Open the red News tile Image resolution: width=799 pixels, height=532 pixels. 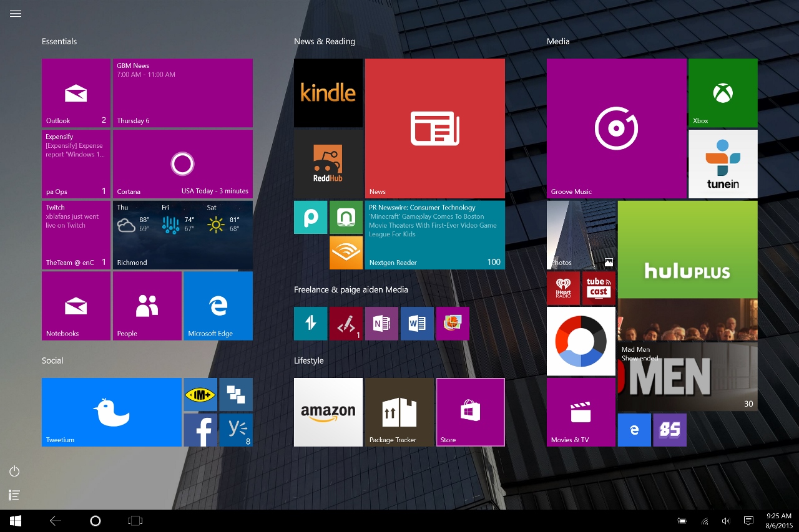pyautogui.click(x=435, y=128)
